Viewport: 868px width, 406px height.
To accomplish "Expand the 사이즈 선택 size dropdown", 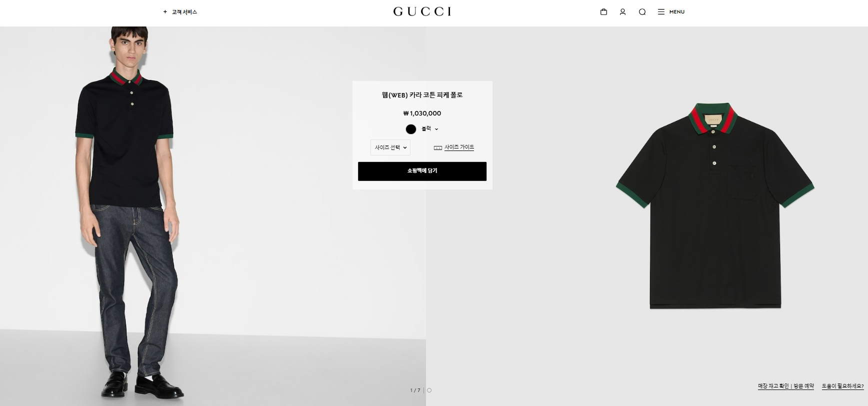I will coord(390,147).
